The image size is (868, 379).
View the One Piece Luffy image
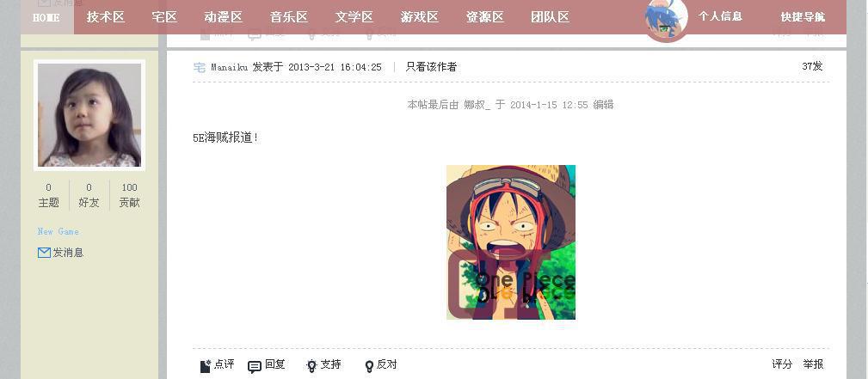[511, 242]
